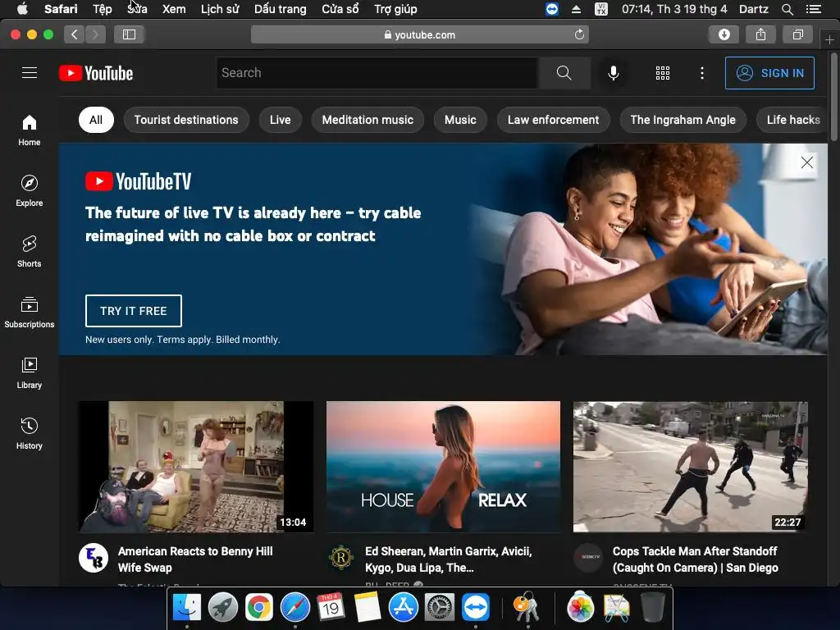Open the San Diego cops video thumbnail
The image size is (840, 630).
coord(691,467)
